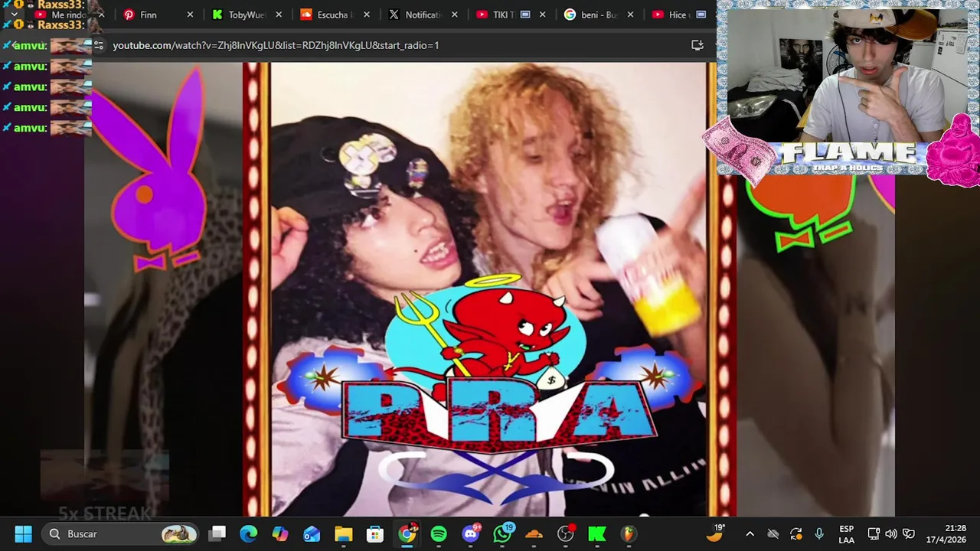980x551 pixels.
Task: Open the Windows Start menu
Action: [23, 534]
